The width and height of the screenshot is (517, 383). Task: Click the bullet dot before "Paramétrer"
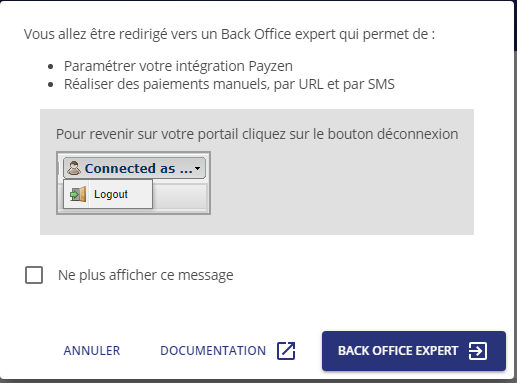(x=51, y=67)
